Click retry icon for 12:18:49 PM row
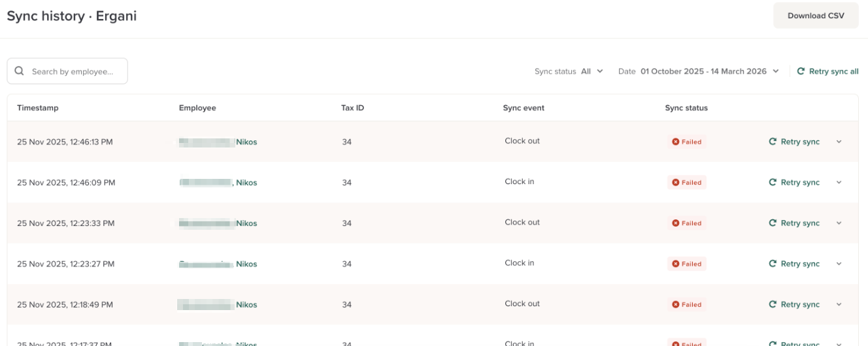The image size is (868, 346). click(773, 304)
